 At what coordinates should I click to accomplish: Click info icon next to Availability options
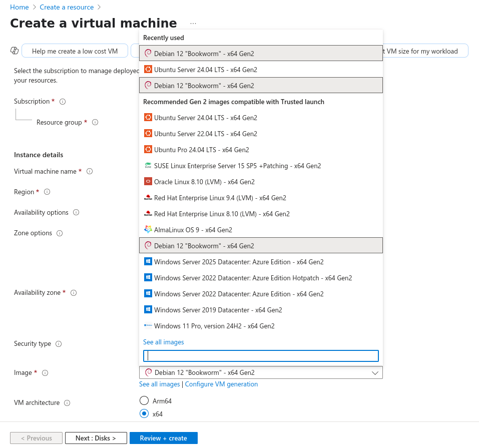point(76,213)
